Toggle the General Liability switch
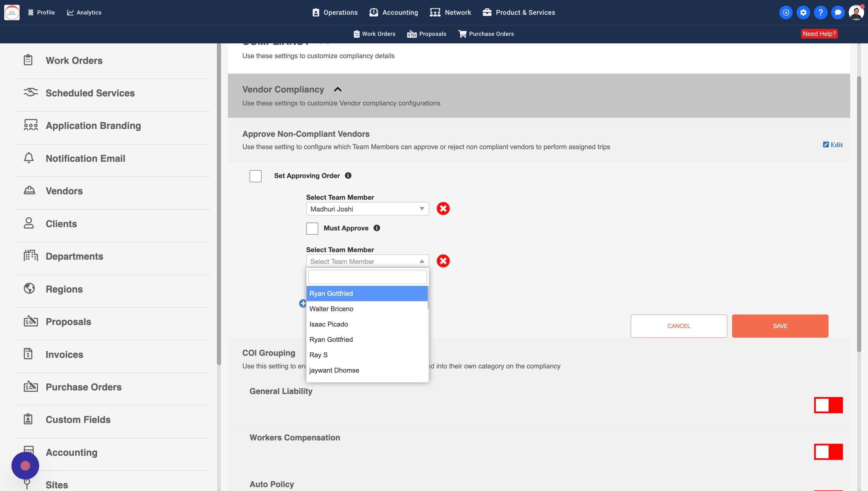The height and width of the screenshot is (491, 868). (828, 405)
